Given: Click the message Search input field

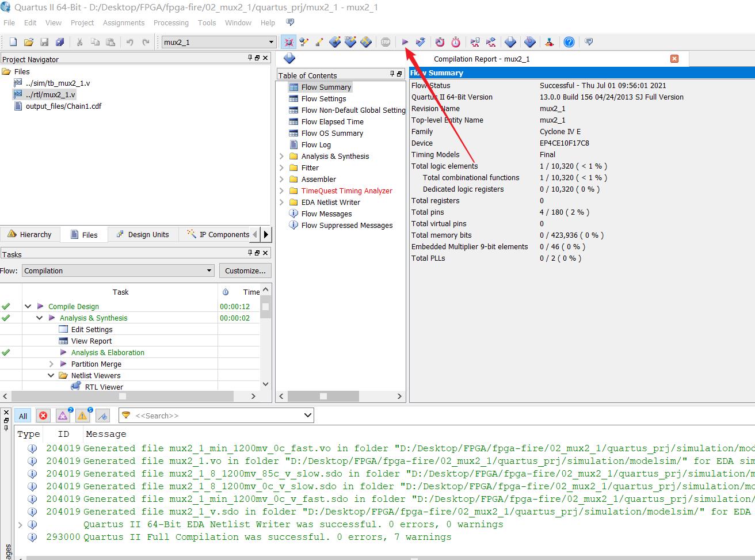Looking at the screenshot, I should 216,416.
